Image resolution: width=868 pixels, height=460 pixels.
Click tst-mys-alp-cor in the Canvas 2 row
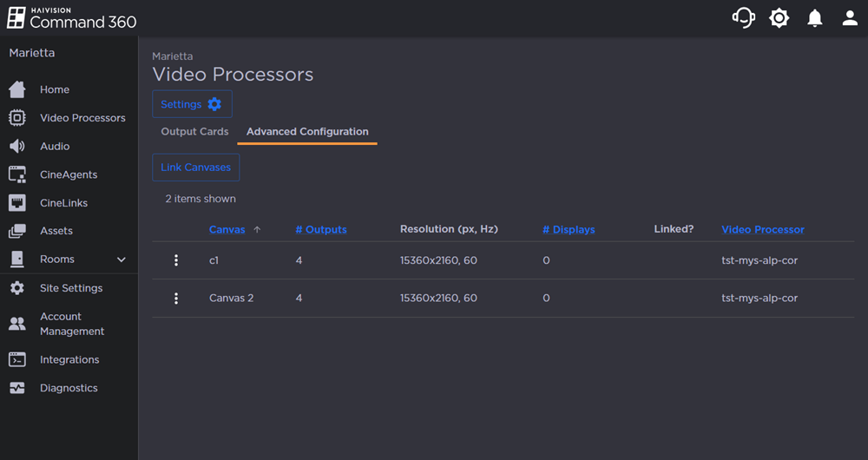tap(759, 298)
